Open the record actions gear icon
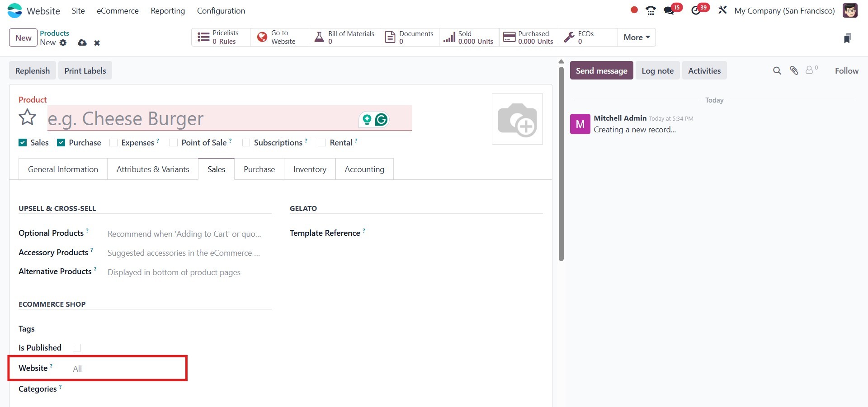 click(63, 42)
